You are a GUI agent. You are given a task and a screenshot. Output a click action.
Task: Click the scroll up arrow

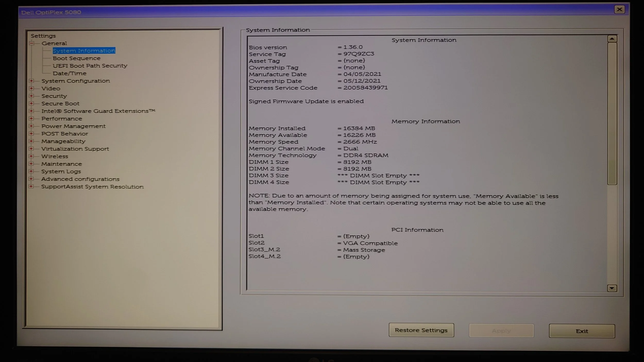[x=612, y=39]
